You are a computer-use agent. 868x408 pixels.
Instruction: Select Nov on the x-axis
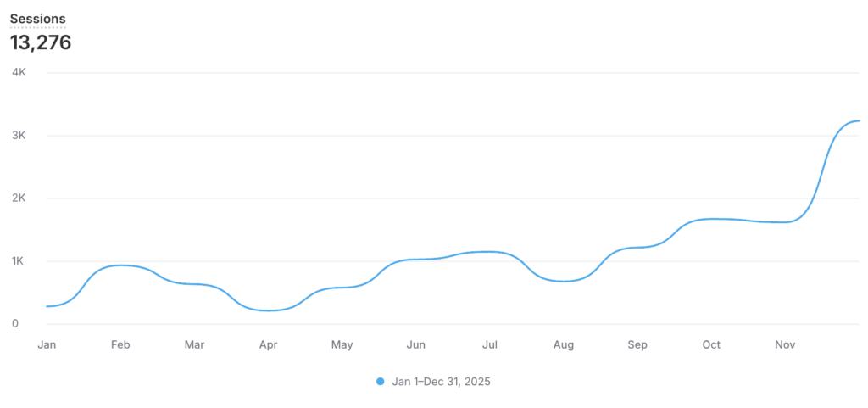[785, 345]
